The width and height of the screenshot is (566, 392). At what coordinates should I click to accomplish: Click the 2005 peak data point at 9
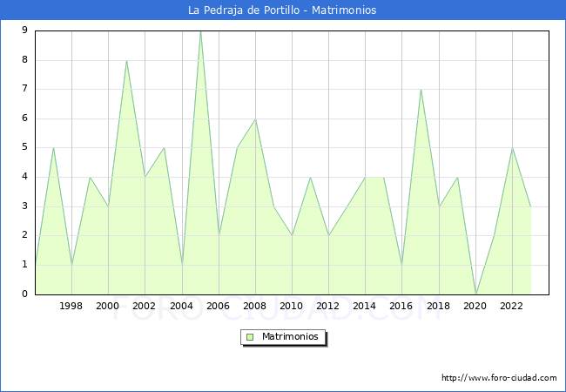click(200, 31)
